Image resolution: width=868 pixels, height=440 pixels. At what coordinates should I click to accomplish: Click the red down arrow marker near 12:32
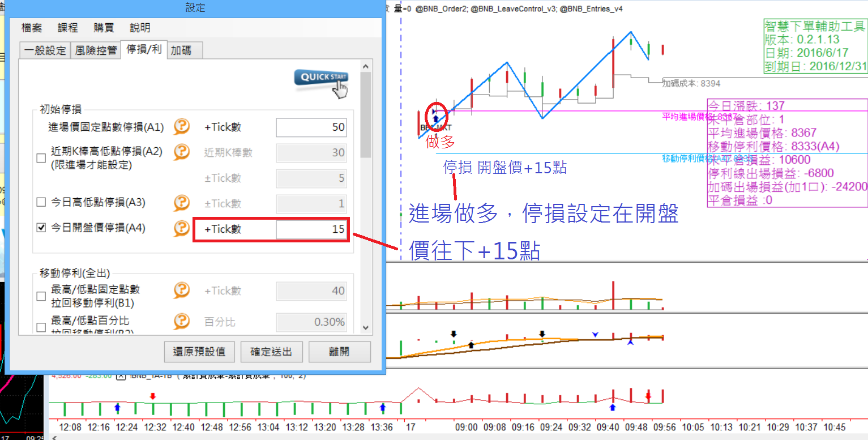[x=153, y=396]
